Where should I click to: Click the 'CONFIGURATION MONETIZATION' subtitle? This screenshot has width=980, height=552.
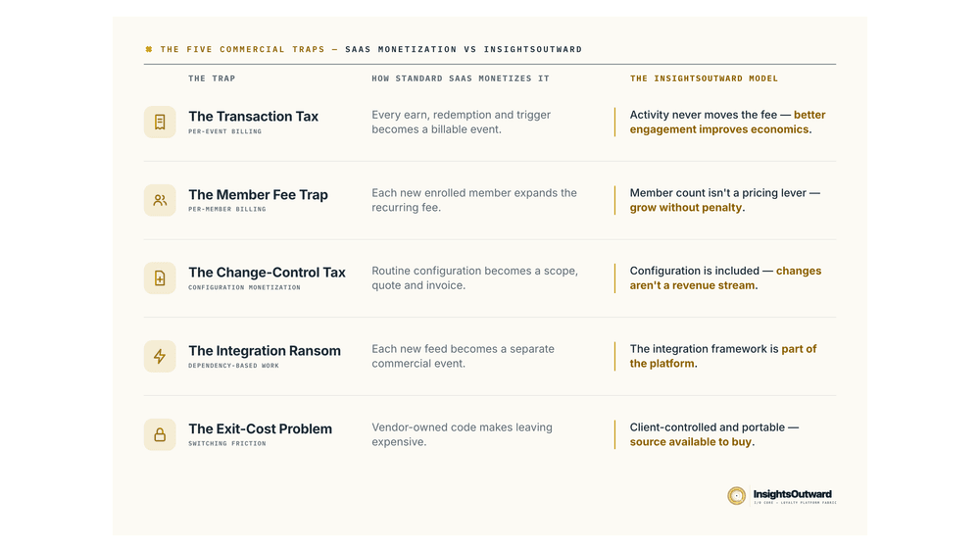click(244, 287)
